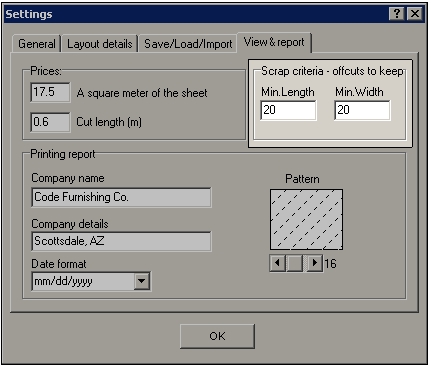Open the mm/dd/yyyy combo box
This screenshot has height=366, width=431.
point(91,281)
